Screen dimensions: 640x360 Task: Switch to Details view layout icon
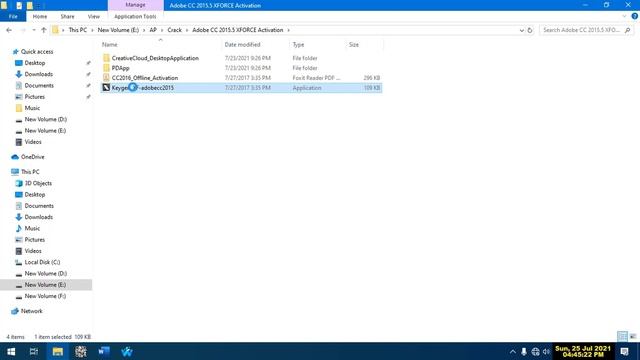click(x=622, y=336)
